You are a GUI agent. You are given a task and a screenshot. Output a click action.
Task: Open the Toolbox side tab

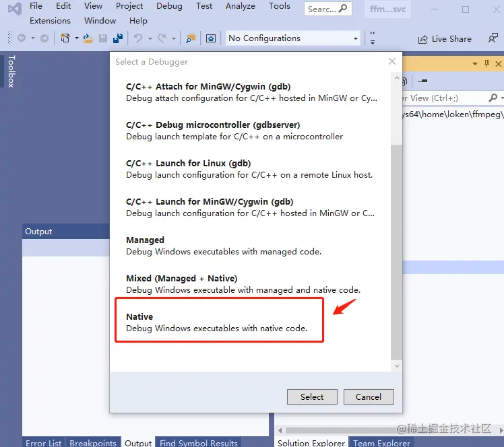click(11, 71)
